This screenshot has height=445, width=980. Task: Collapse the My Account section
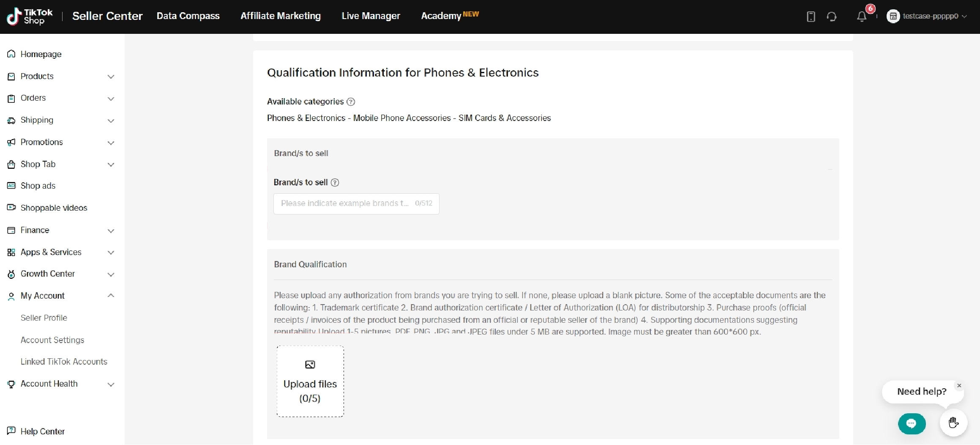pos(111,296)
